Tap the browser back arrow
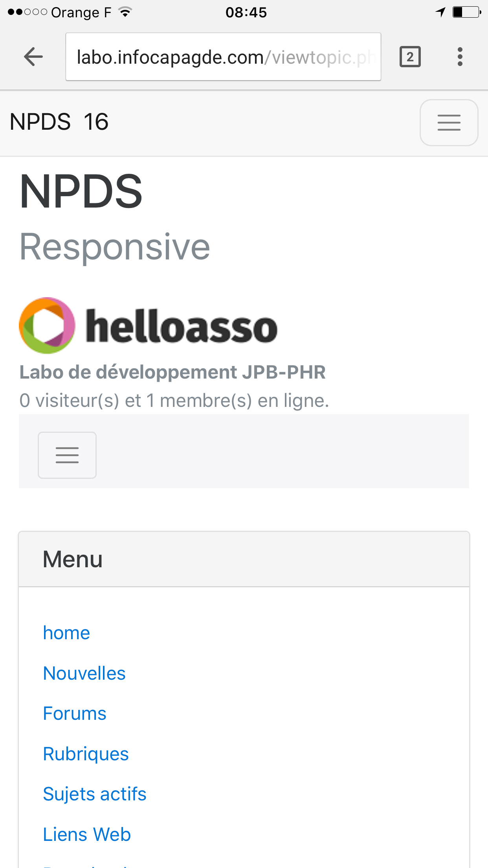Screen dimensions: 488x868 (33, 57)
